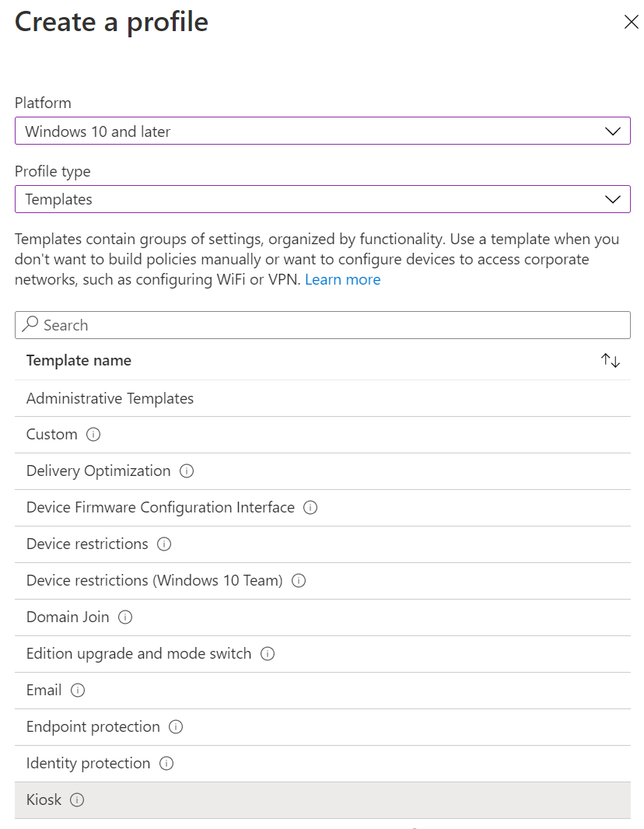Click the search magnifier icon
This screenshot has height=829, width=644.
click(x=29, y=324)
